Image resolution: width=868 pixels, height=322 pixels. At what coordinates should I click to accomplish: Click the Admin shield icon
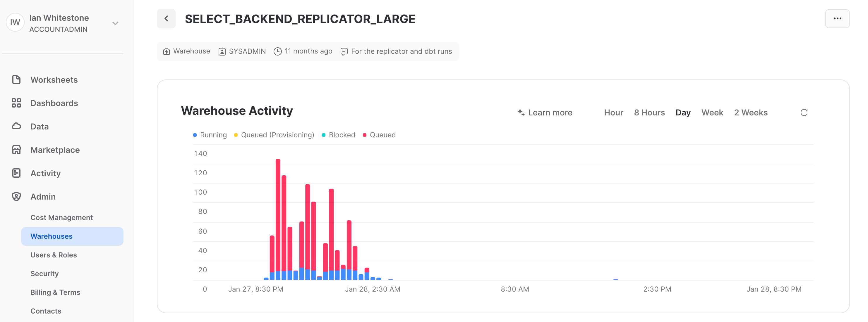tap(16, 196)
